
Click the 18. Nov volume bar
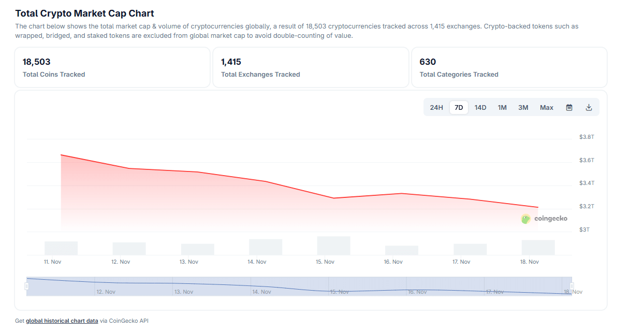tap(538, 248)
